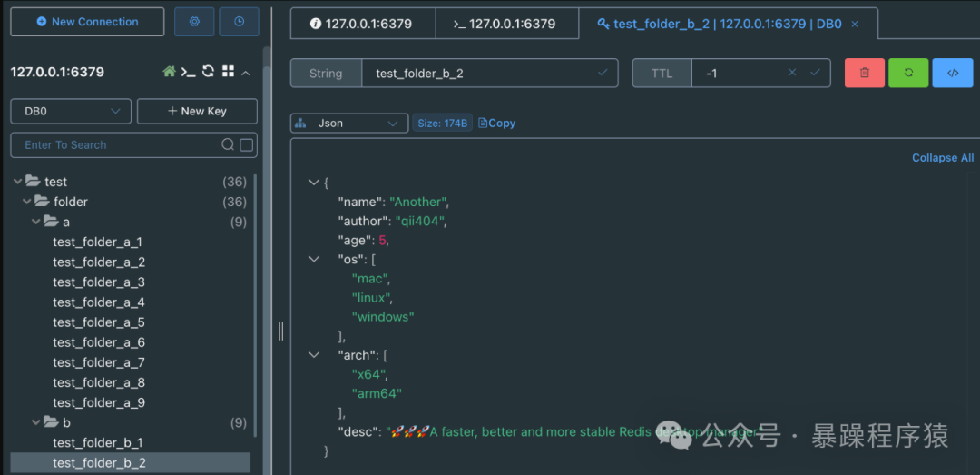
Task: Collapse folder b in key tree
Action: point(36,423)
